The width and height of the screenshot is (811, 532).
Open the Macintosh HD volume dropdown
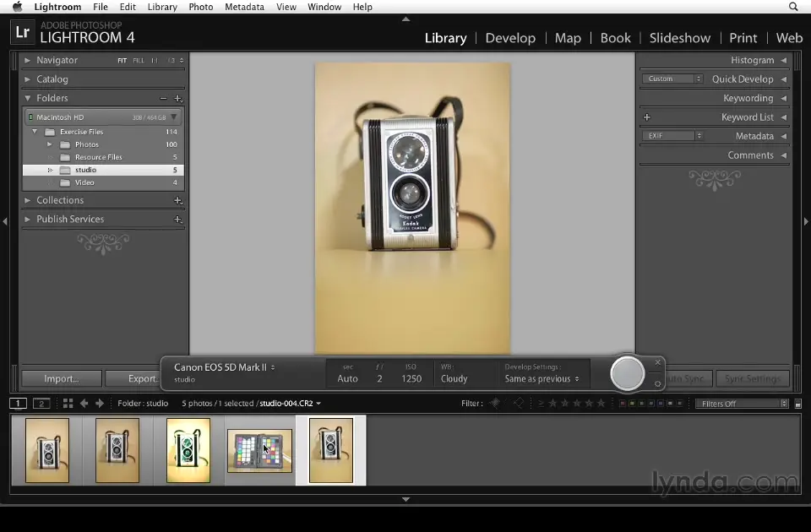point(174,117)
